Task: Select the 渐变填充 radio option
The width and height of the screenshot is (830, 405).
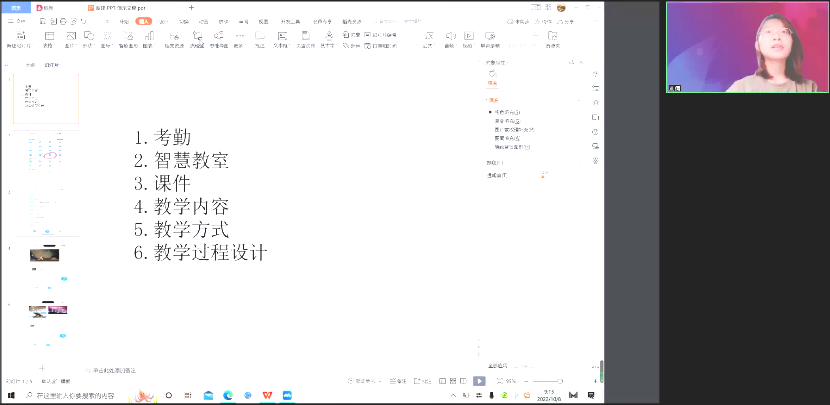Action: [x=489, y=121]
